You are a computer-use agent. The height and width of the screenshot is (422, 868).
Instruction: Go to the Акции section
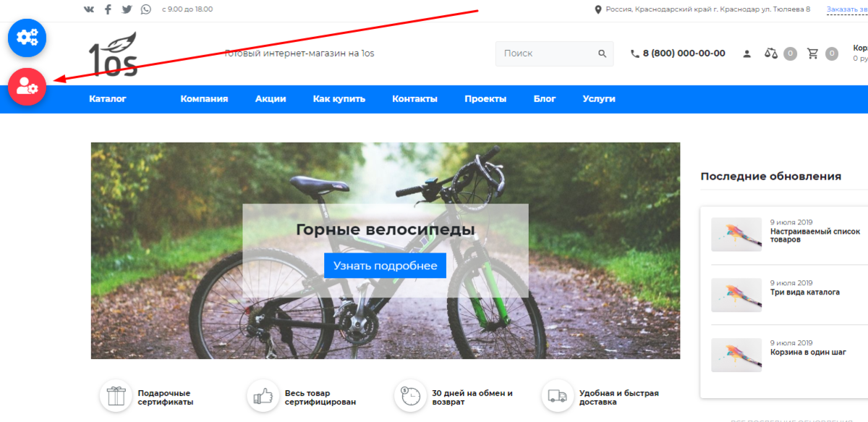271,99
